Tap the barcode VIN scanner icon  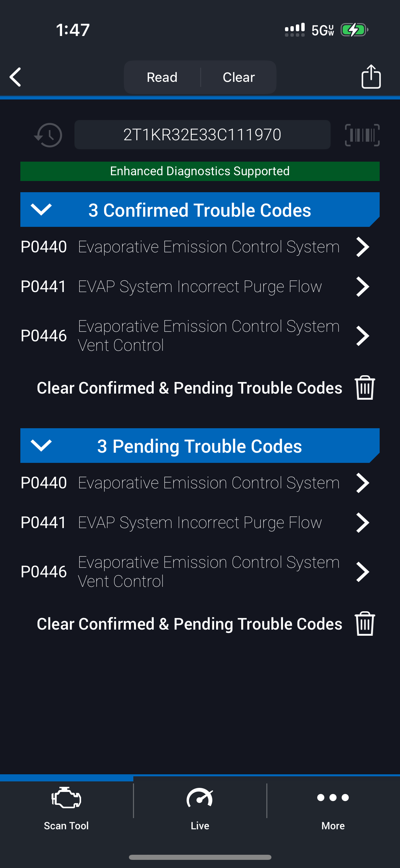tap(362, 135)
